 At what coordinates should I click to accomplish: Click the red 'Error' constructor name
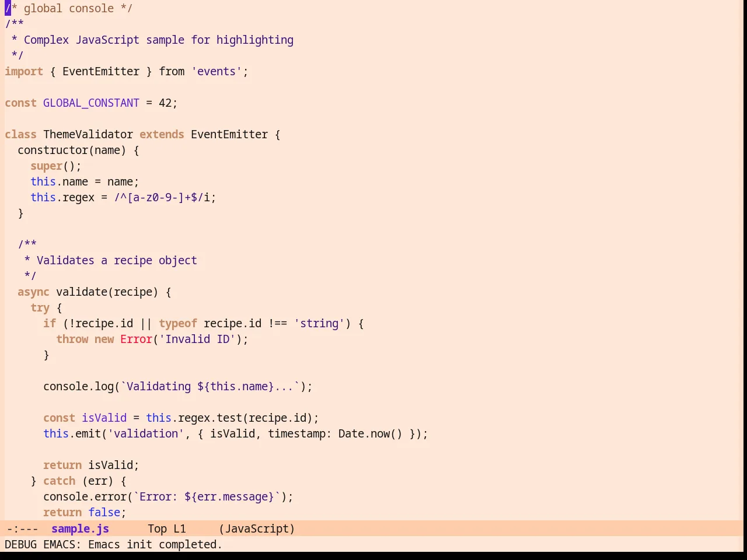136,339
